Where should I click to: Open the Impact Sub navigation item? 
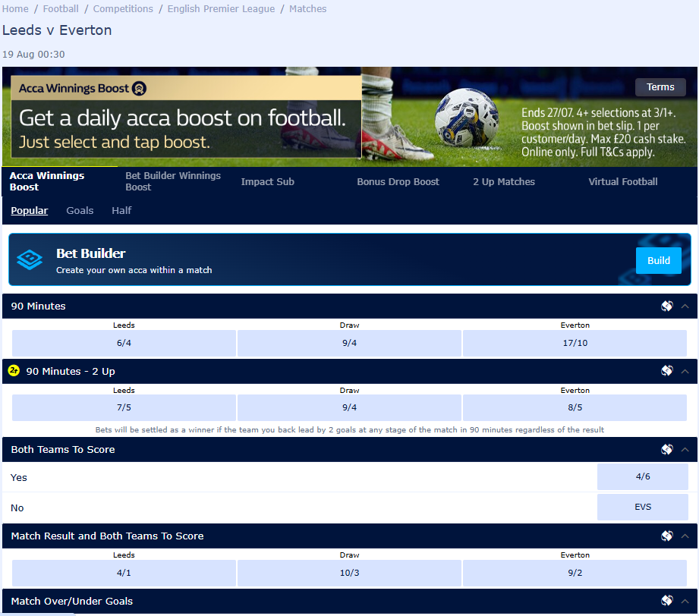(x=267, y=182)
